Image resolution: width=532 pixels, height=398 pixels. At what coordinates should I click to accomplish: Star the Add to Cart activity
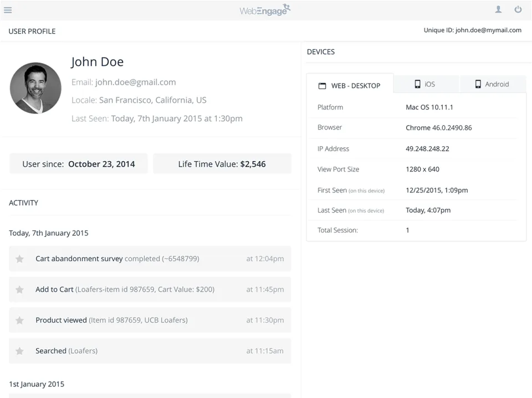tap(20, 290)
